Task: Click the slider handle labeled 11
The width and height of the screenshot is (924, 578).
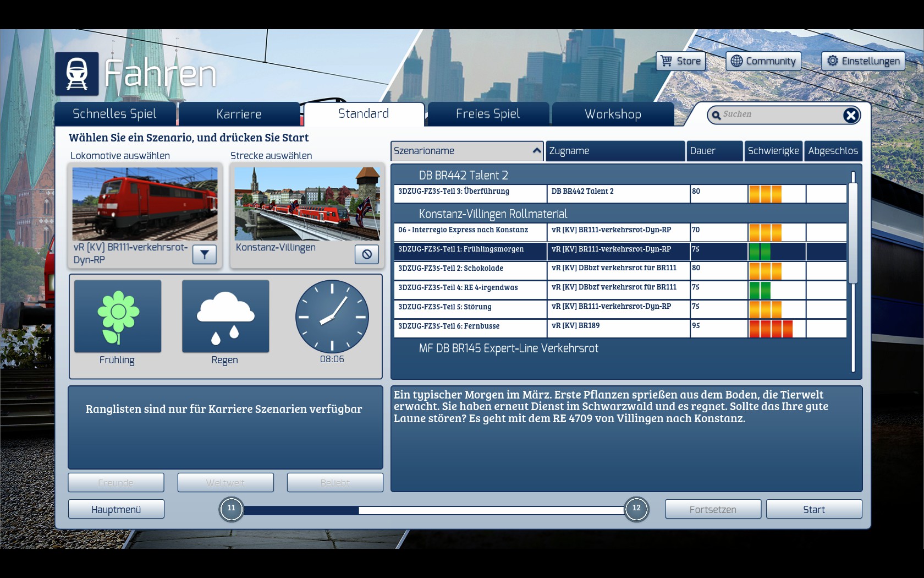Action: coord(232,509)
